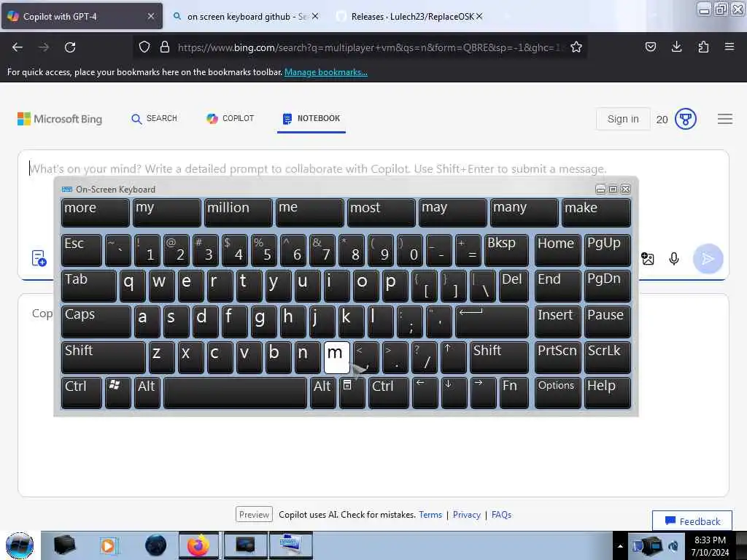747x560 pixels.
Task: Toggle the right Alt key
Action: (x=322, y=393)
